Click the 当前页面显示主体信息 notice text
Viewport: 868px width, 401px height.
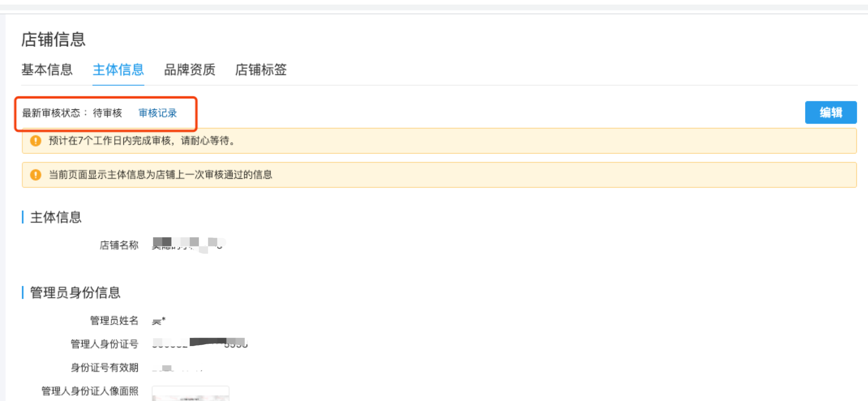pyautogui.click(x=160, y=174)
